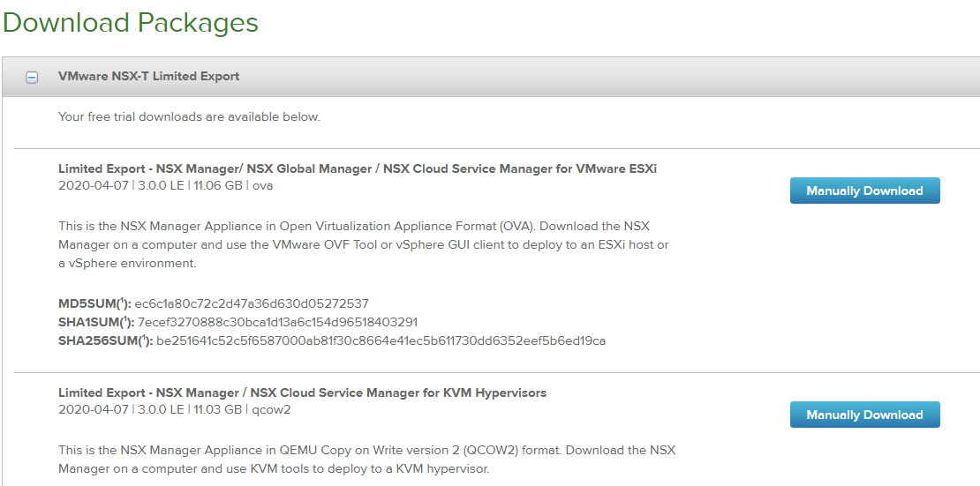Click the VMware NSX-T Limited Export header title
This screenshot has height=486, width=980.
[x=148, y=76]
